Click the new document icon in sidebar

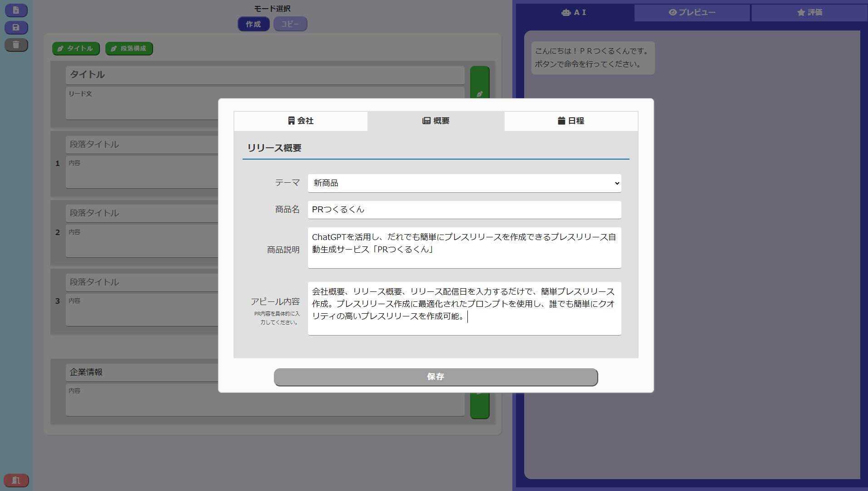click(x=16, y=10)
